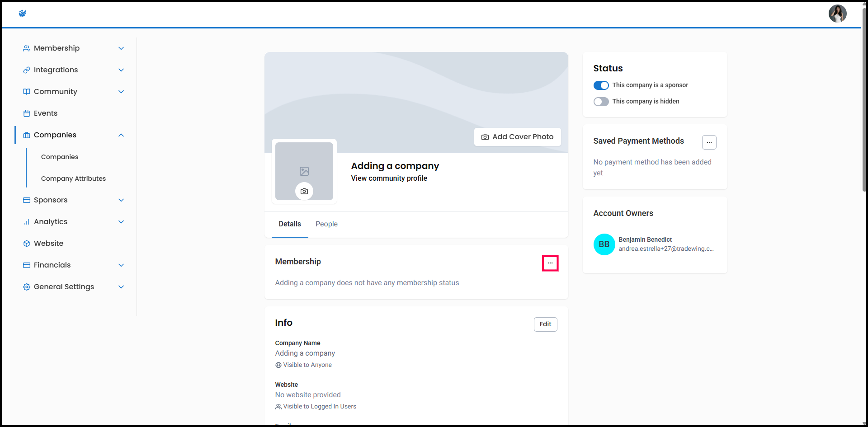Open Company Attributes in sidebar
This screenshot has height=427, width=868.
[x=73, y=178]
